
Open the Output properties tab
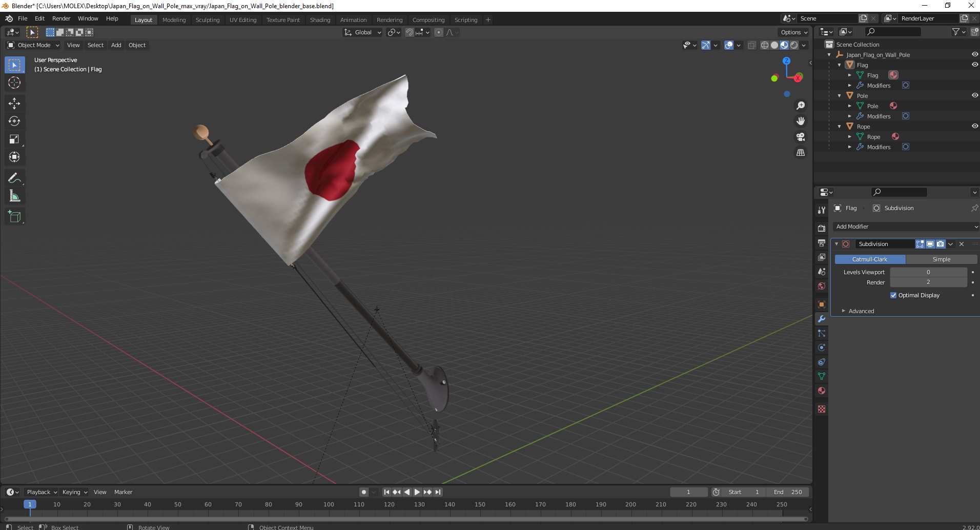pos(822,243)
